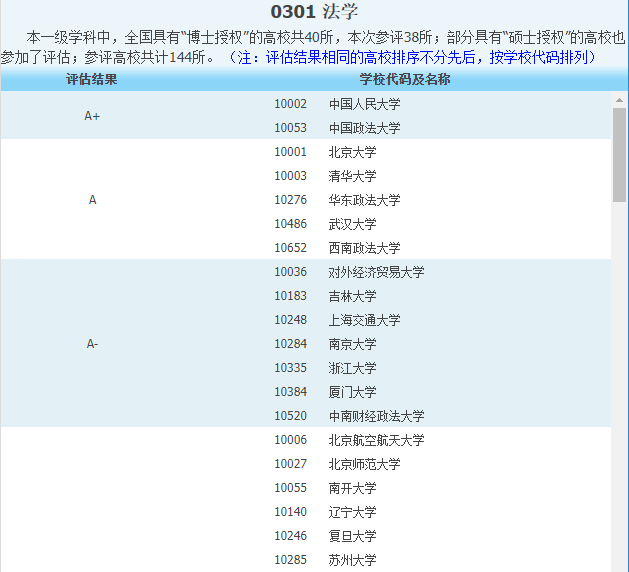
Task: Click the A rating cell
Action: coord(92,200)
